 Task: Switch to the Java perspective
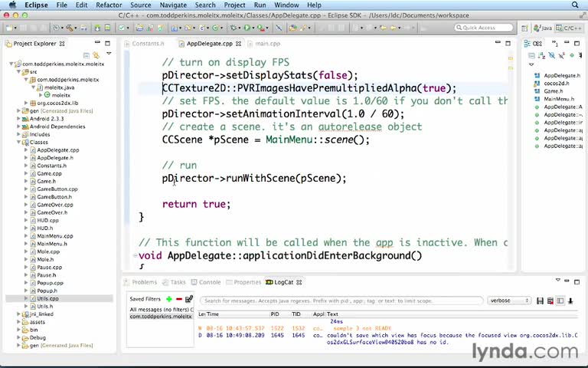pyautogui.click(x=543, y=28)
